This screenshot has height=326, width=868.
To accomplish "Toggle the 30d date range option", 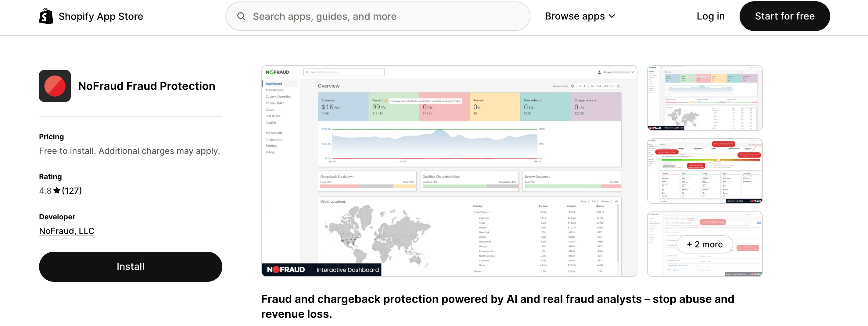I will (x=606, y=86).
